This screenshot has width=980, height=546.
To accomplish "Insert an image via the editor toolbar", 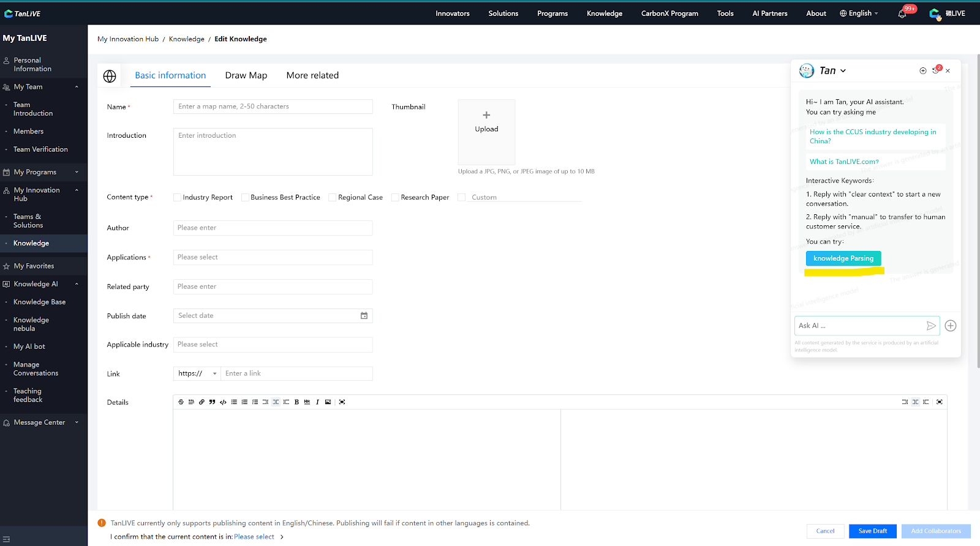I will (328, 402).
